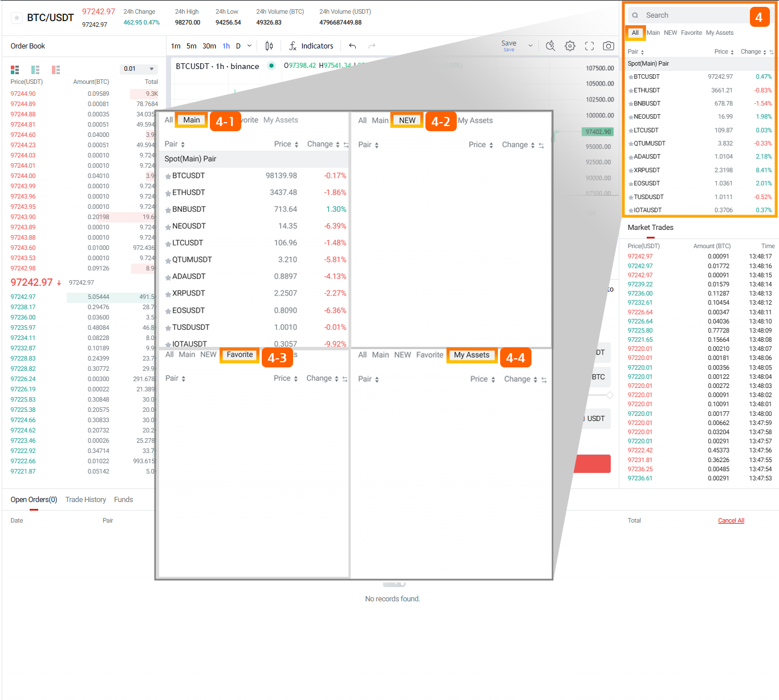
Task: Show combined buy and sell order book view
Action: click(15, 70)
